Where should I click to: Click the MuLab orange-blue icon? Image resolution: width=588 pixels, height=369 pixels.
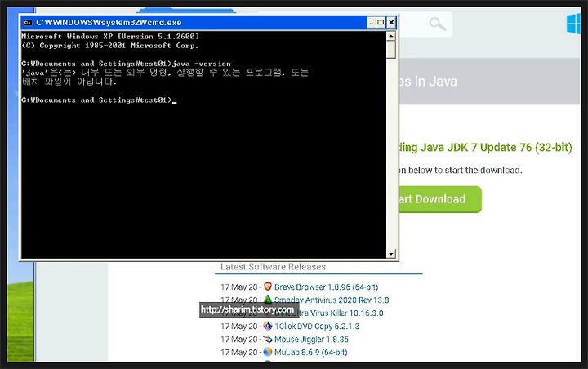point(267,352)
